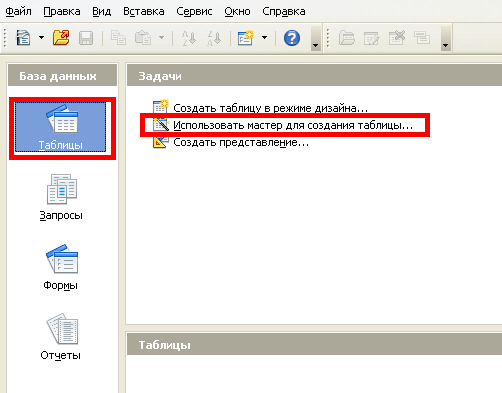The image size is (502, 393).
Task: Click the Open database object icon
Action: click(347, 38)
